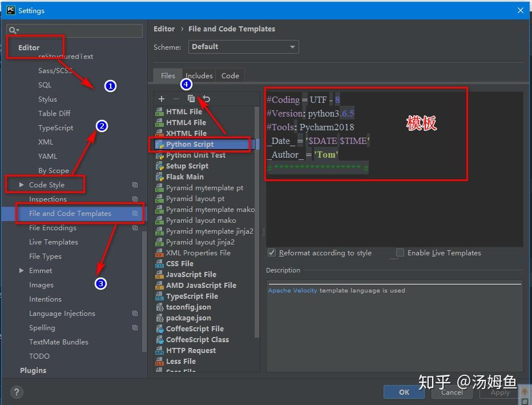Image resolution: width=532 pixels, height=405 pixels.
Task: Open the help question mark button
Action: 17,392
